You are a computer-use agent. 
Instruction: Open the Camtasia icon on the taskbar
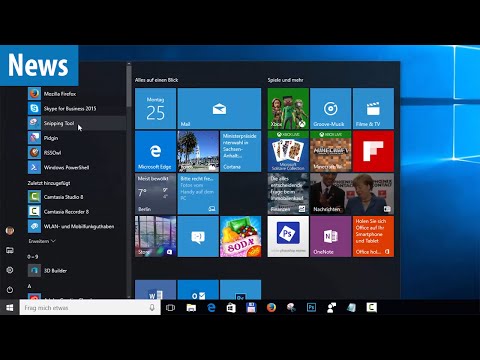point(372,307)
